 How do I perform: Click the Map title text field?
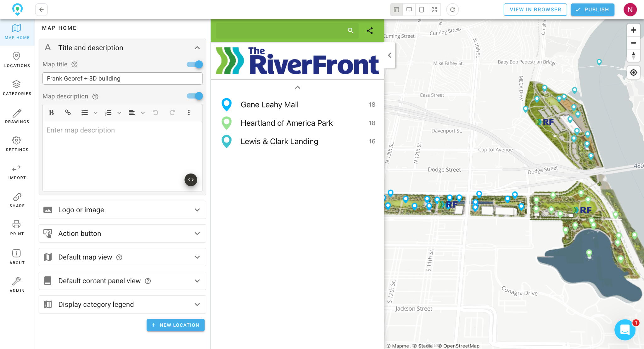122,79
